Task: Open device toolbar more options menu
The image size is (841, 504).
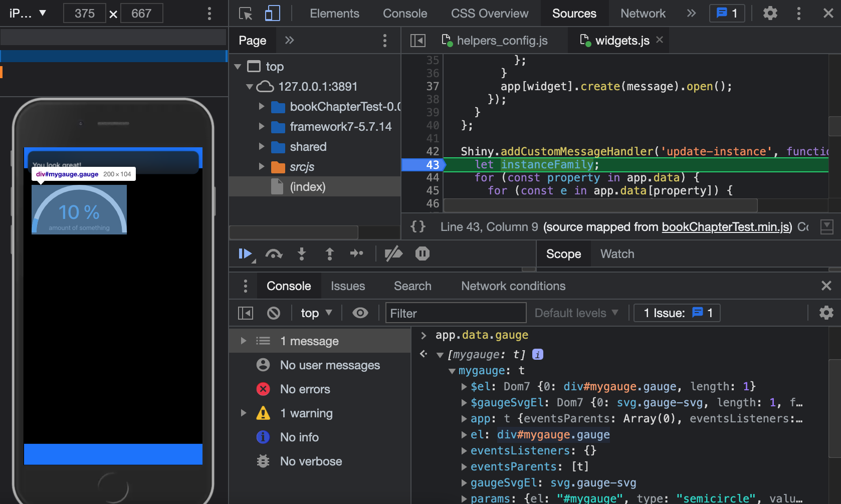Action: coord(209,14)
